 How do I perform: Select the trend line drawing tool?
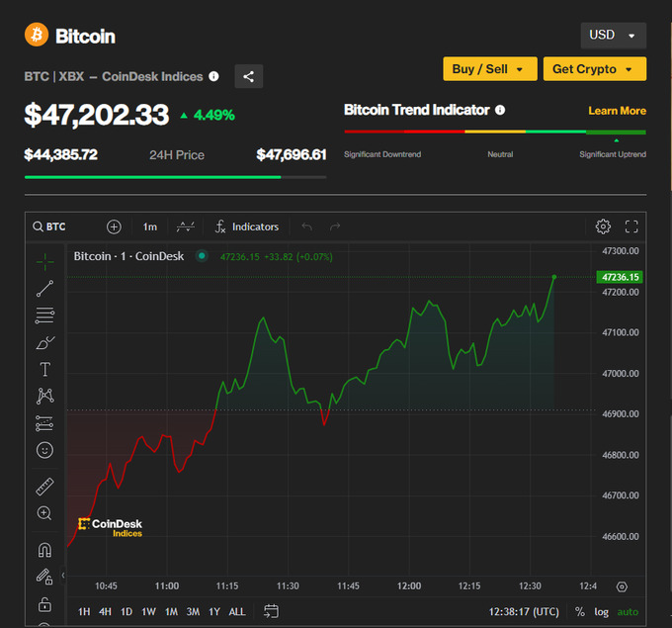(x=45, y=289)
